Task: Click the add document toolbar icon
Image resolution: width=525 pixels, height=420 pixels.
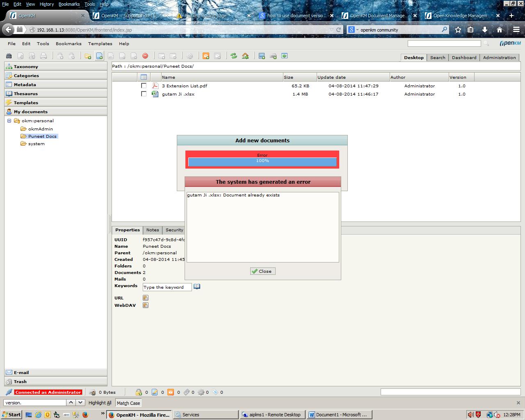Action: point(99,56)
